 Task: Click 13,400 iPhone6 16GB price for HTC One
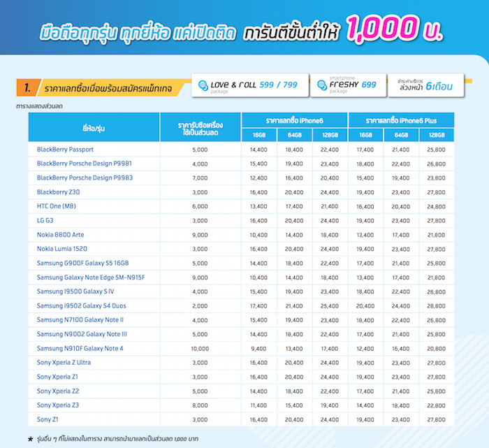(258, 207)
